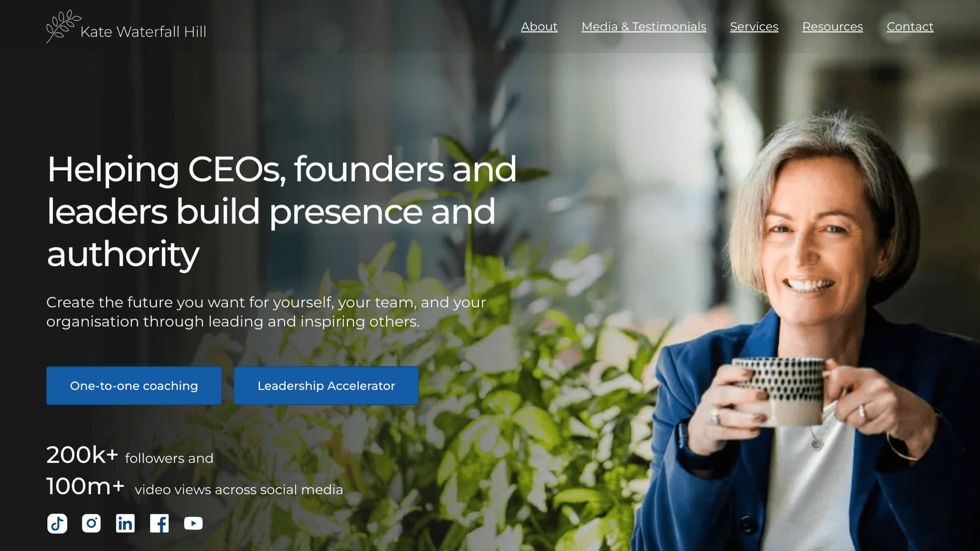Viewport: 980px width, 551px height.
Task: Open the YouTube channel icon
Action: 193,524
